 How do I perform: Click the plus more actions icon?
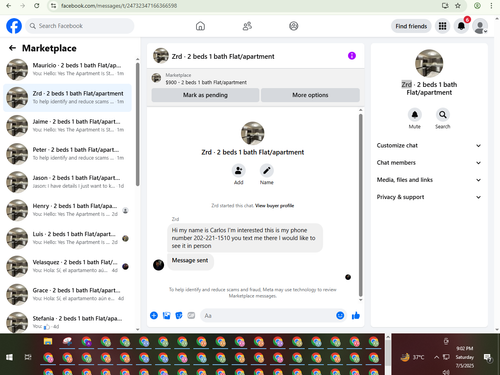click(154, 315)
